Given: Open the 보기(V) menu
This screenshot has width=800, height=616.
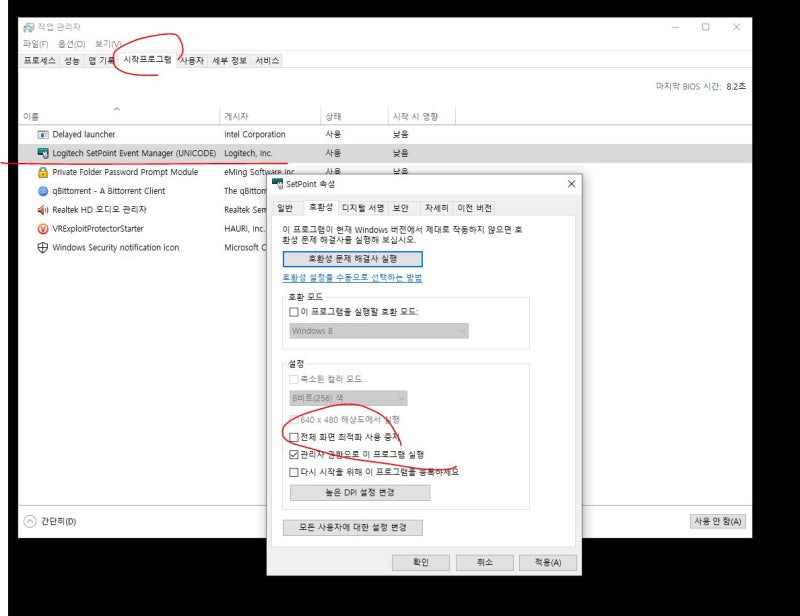Looking at the screenshot, I should [108, 44].
